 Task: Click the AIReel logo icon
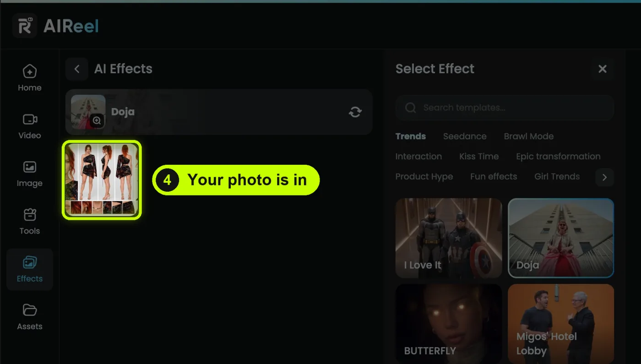pyautogui.click(x=25, y=26)
